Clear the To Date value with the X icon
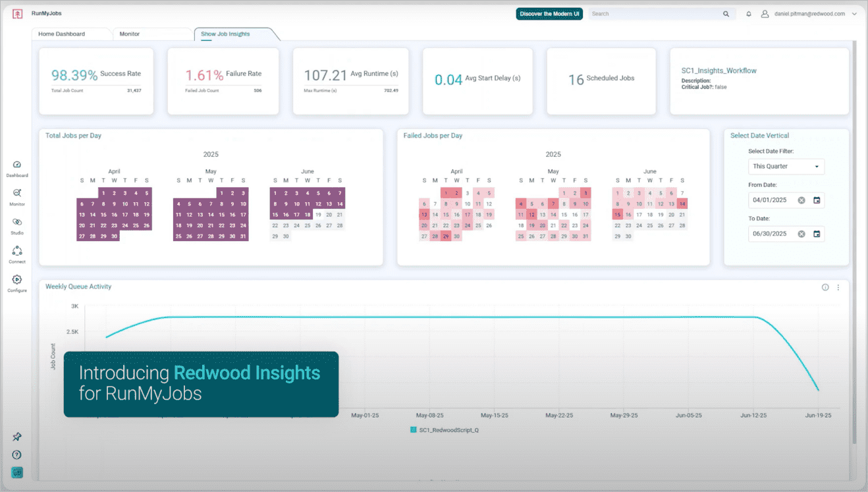This screenshot has width=868, height=492. [801, 233]
